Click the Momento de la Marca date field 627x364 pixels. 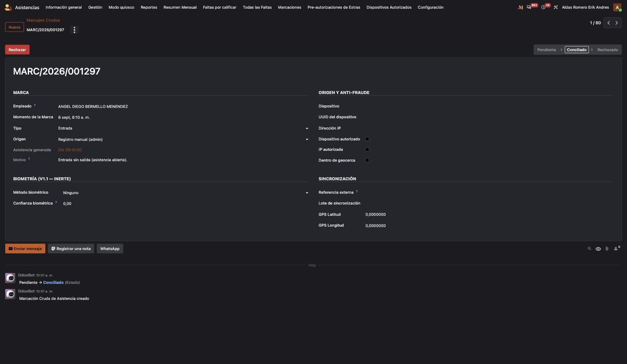pos(183,117)
